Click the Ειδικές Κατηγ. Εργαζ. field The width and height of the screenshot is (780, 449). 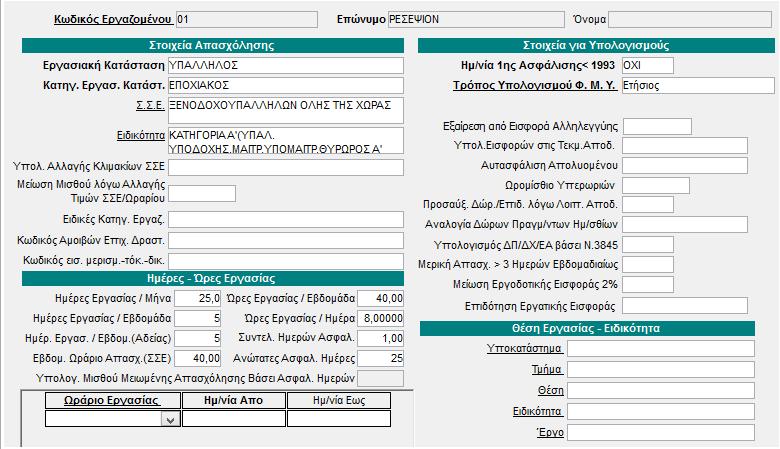pos(286,219)
